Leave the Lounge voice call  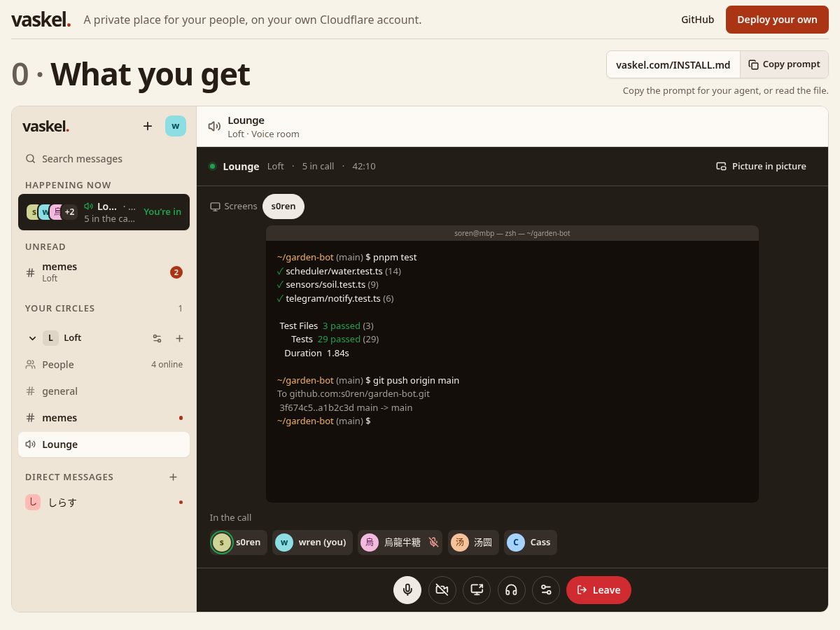pyautogui.click(x=598, y=589)
